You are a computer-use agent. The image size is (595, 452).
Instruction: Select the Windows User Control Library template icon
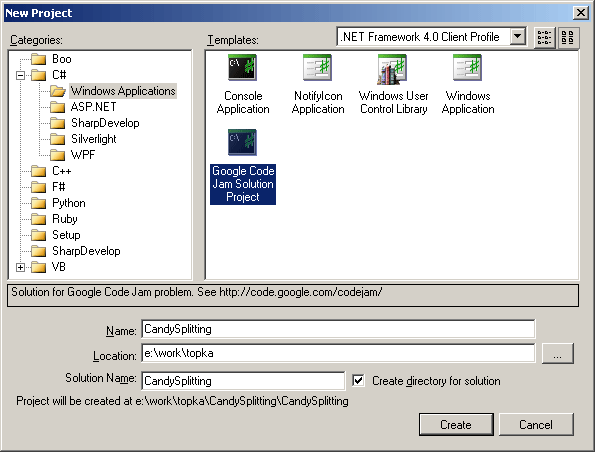tap(392, 69)
